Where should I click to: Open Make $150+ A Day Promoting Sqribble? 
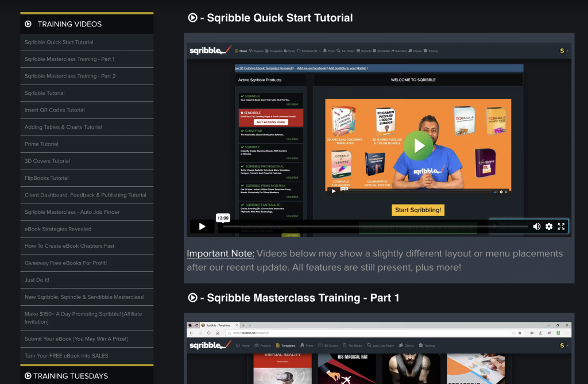tap(87, 318)
